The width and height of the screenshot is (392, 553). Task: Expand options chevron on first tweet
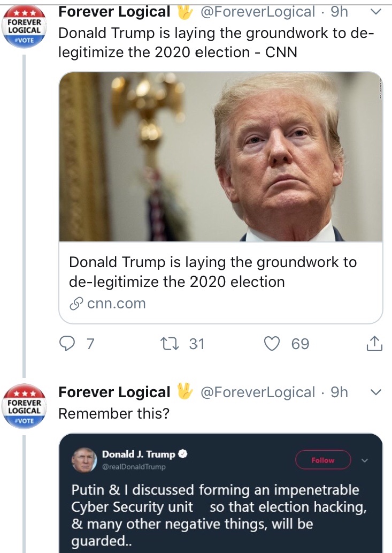pyautogui.click(x=376, y=12)
